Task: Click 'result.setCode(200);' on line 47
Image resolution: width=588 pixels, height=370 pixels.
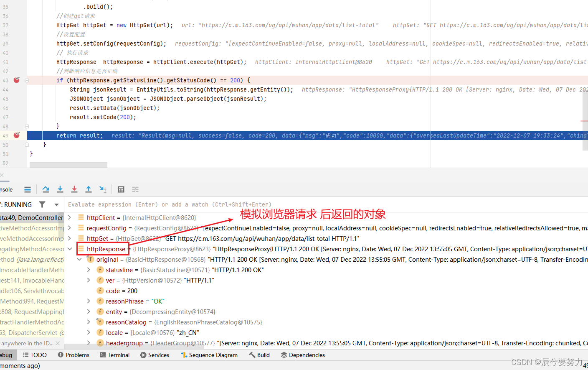Action: coord(103,117)
